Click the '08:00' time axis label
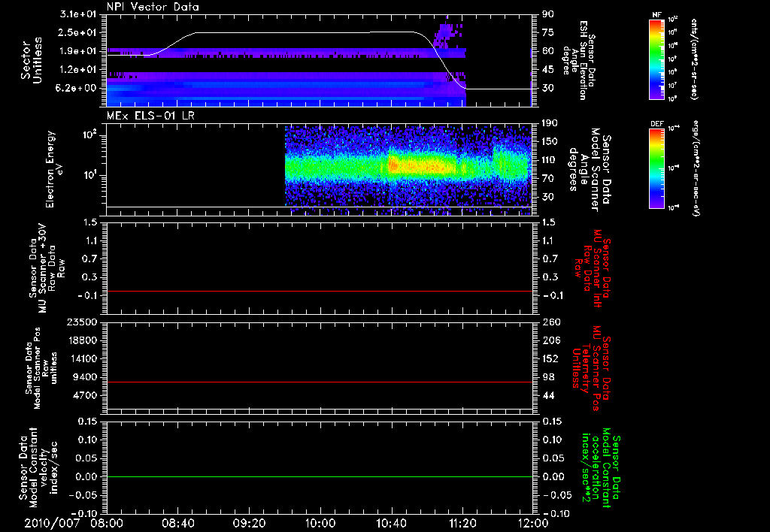770x532 pixels. (x=107, y=523)
